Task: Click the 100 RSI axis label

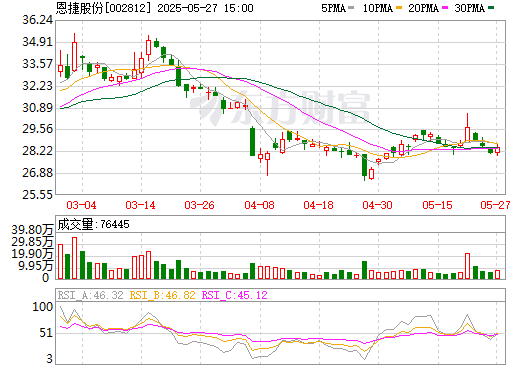Action: [42, 307]
